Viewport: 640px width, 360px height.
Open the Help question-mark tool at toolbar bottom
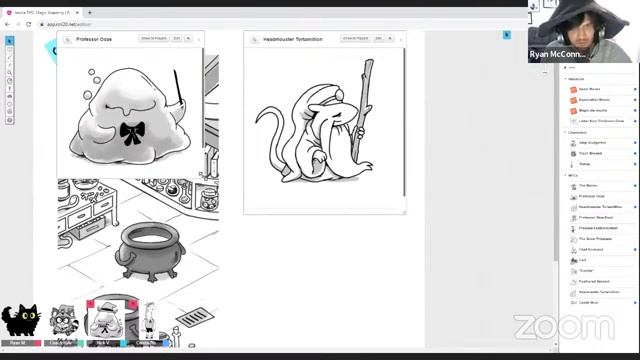coord(10,120)
